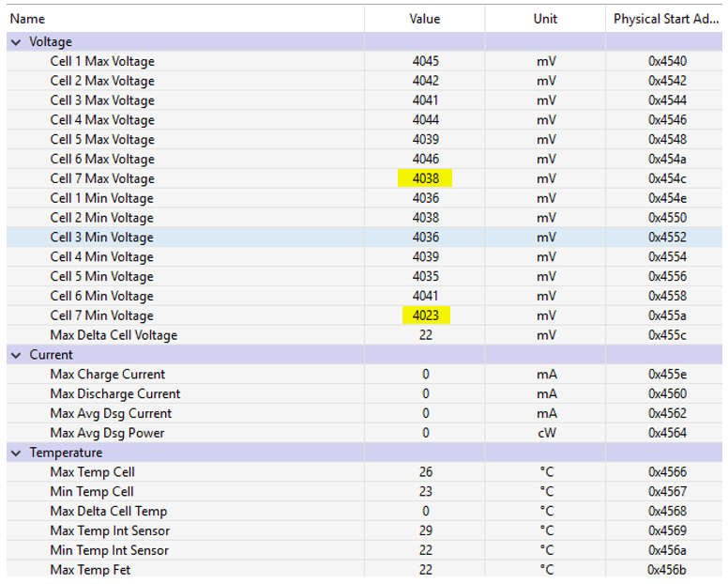The height and width of the screenshot is (584, 728).
Task: Click the 4046 value for Cell 6 Max
Action: pyautogui.click(x=425, y=159)
